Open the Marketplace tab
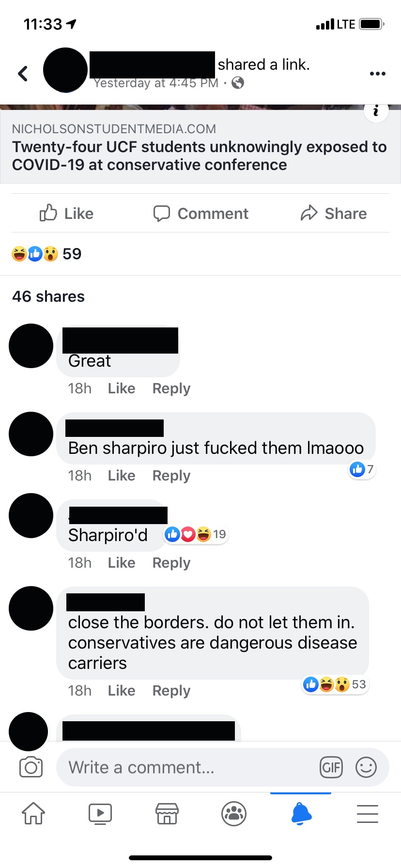The image size is (401, 868). 167,813
